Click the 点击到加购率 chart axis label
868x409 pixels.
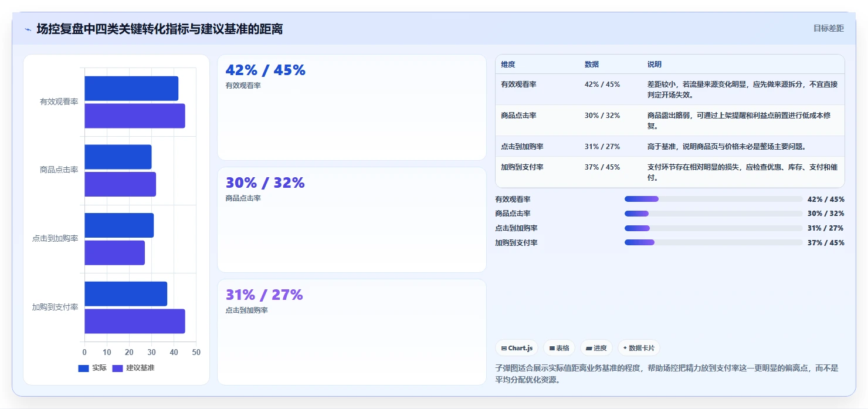coord(55,239)
